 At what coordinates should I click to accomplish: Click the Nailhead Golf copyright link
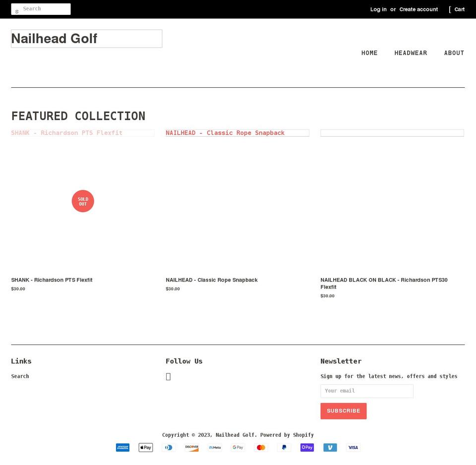pyautogui.click(x=235, y=435)
